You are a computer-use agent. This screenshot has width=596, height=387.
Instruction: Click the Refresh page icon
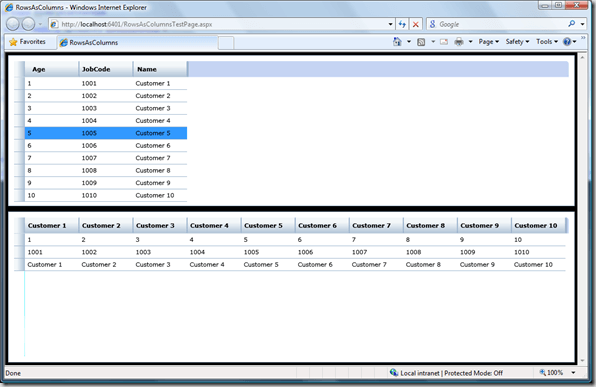pyautogui.click(x=402, y=24)
